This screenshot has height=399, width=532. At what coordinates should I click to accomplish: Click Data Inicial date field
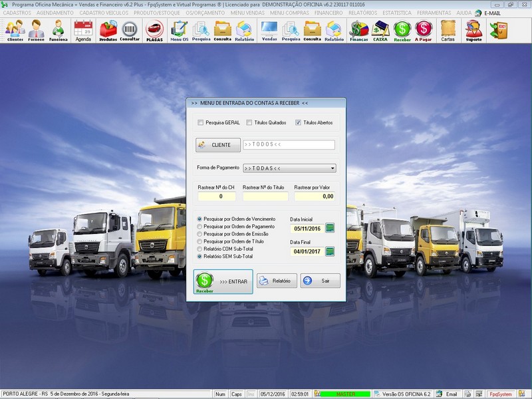[307, 229]
